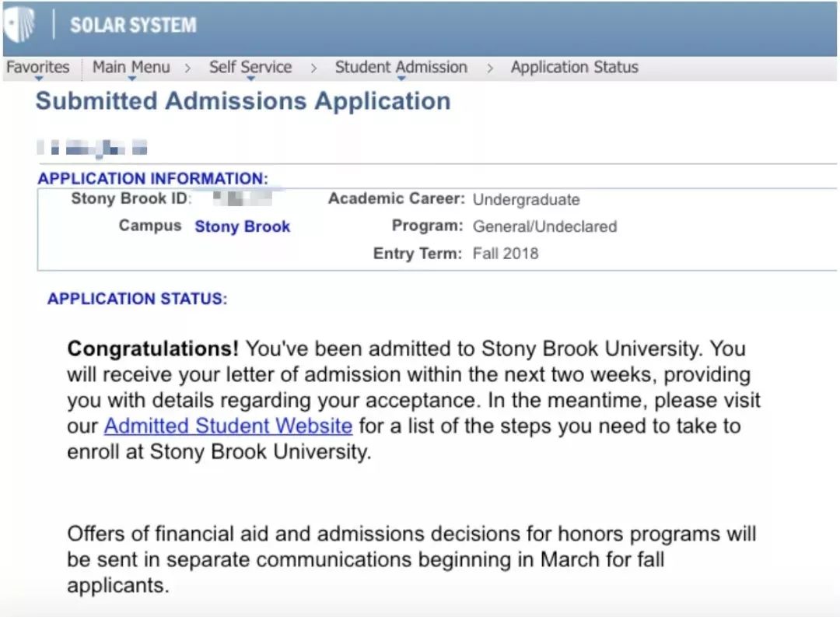The image size is (840, 617).
Task: Click the chevron before Application Status
Action: coord(490,68)
